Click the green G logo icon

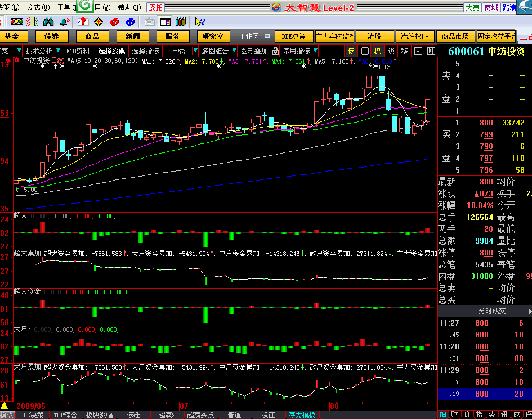[x=85, y=6]
